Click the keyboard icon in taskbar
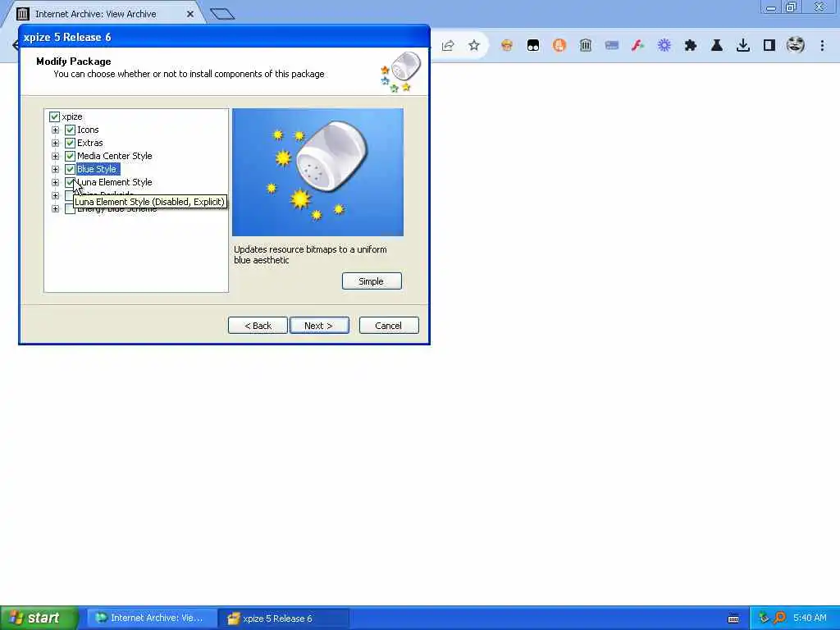The height and width of the screenshot is (630, 840). pyautogui.click(x=733, y=619)
